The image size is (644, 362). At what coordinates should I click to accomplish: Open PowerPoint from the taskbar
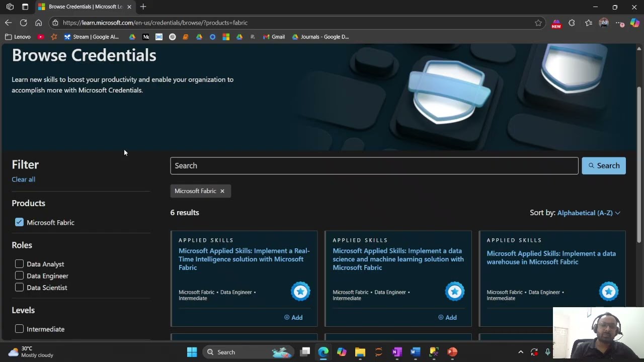tap(452, 352)
